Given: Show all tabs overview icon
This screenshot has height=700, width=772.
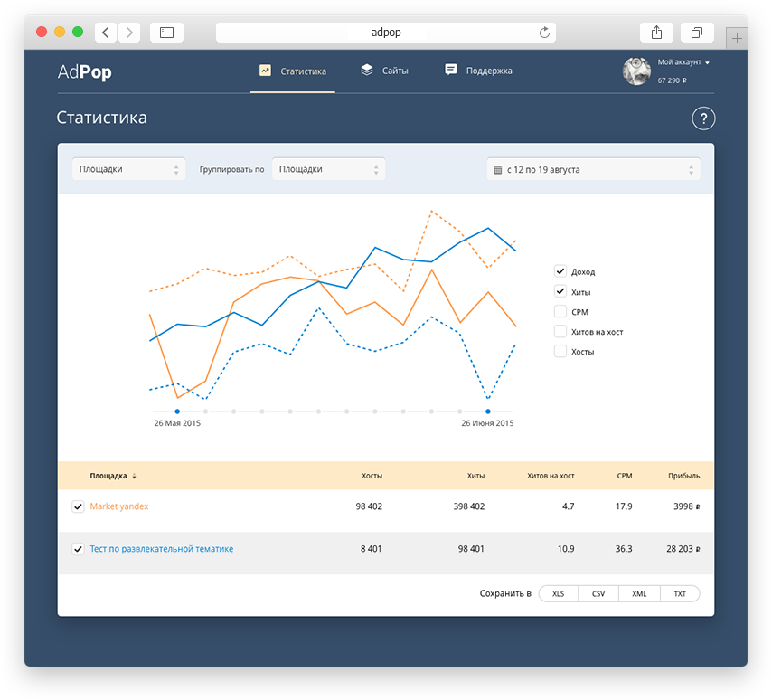Looking at the screenshot, I should [697, 33].
